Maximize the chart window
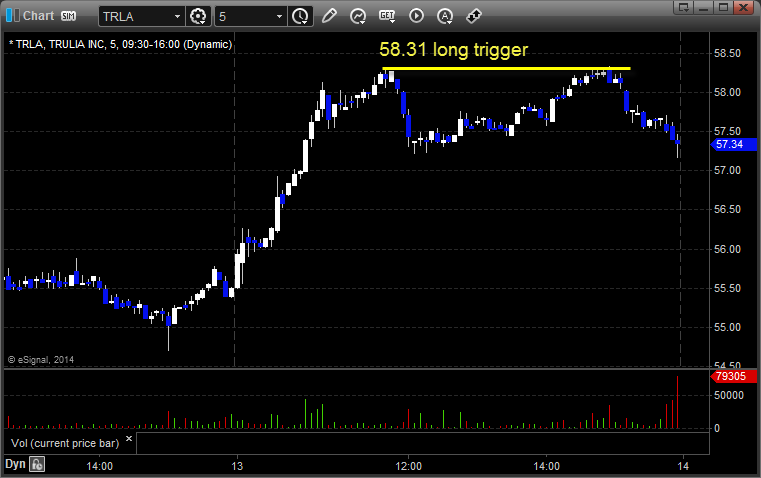 coord(723,7)
